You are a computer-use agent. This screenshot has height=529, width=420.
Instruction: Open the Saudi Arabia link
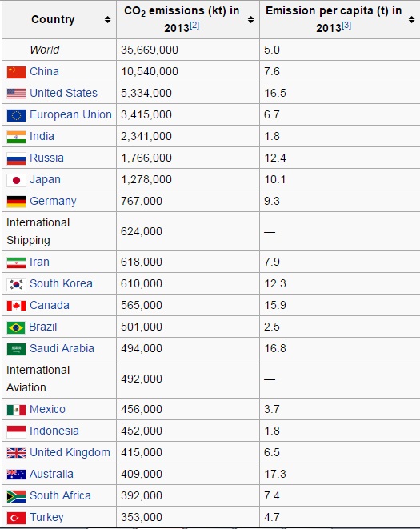click(62, 348)
